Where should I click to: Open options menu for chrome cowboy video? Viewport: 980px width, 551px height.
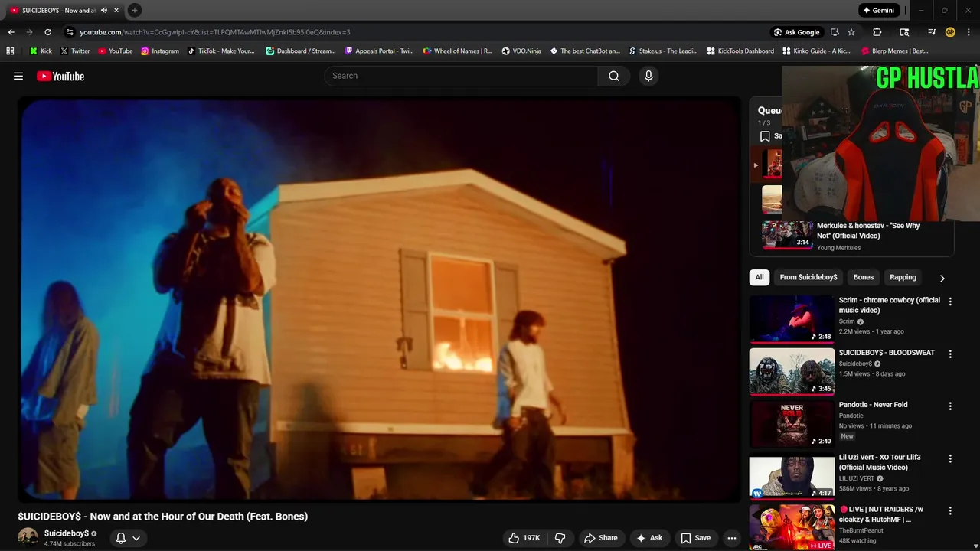950,302
